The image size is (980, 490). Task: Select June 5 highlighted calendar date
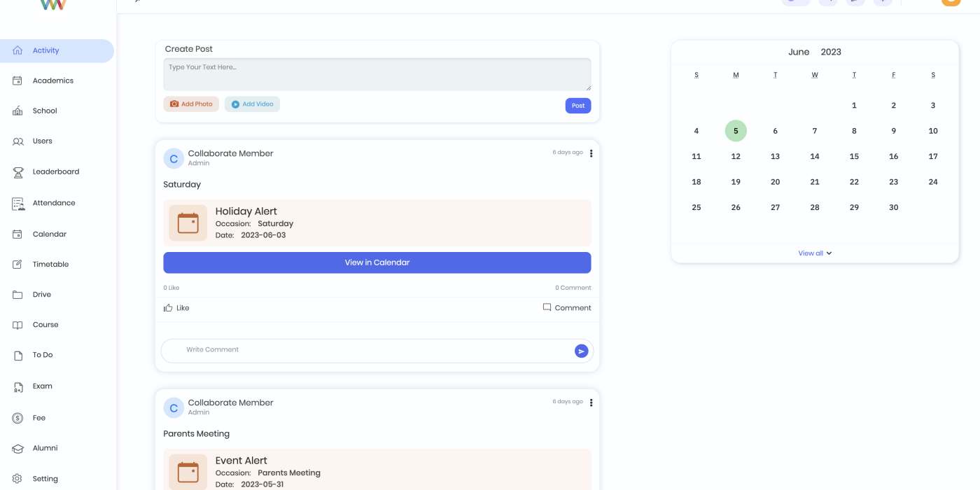[736, 131]
